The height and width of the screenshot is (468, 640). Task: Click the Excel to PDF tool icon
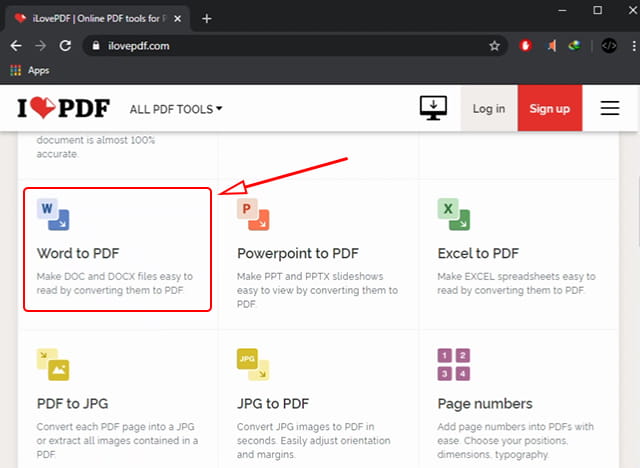453,215
